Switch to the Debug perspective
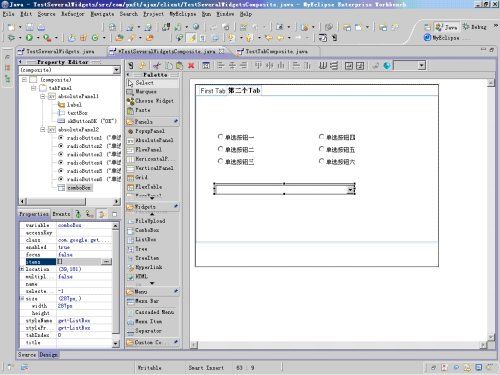 475,27
